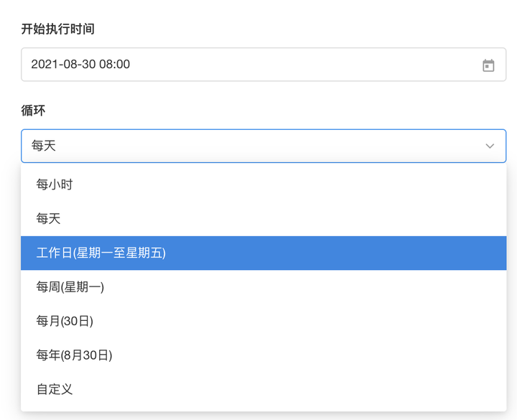Image resolution: width=517 pixels, height=420 pixels.
Task: Open the calendar date picker icon
Action: coord(488,65)
